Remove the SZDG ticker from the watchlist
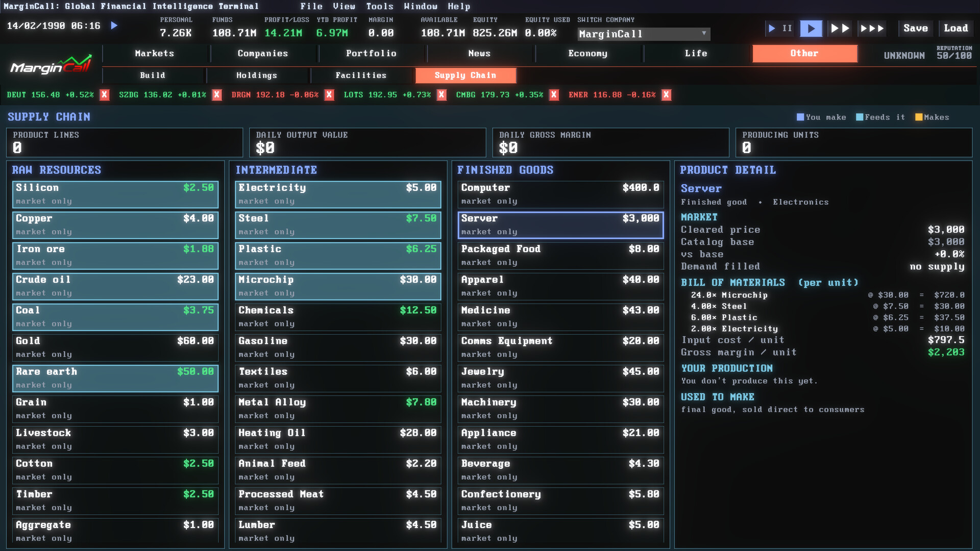The image size is (980, 551). click(x=217, y=95)
